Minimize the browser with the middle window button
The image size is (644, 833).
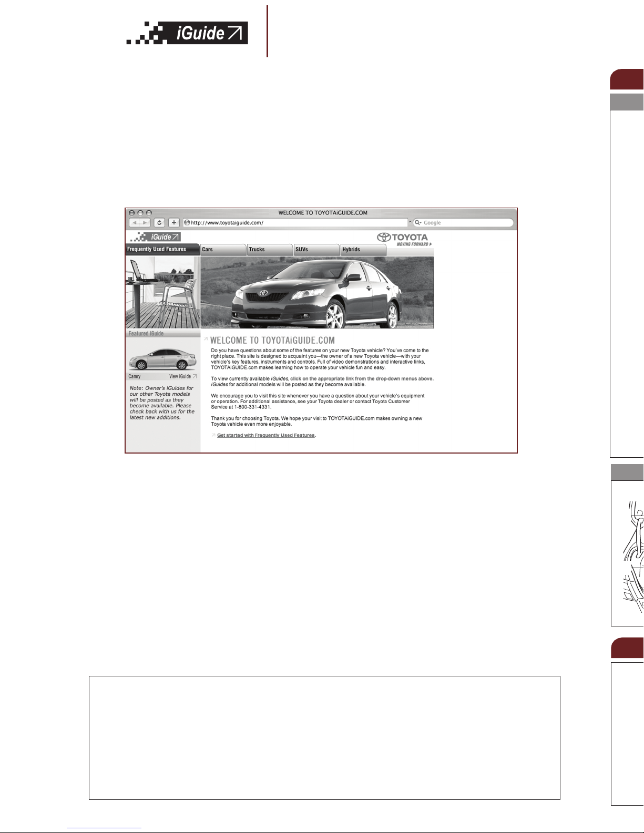140,213
